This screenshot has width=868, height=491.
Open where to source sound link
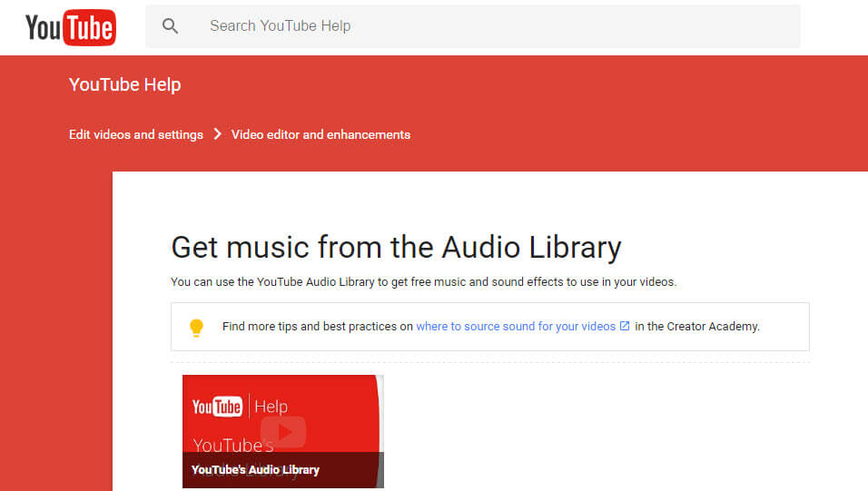tap(516, 326)
